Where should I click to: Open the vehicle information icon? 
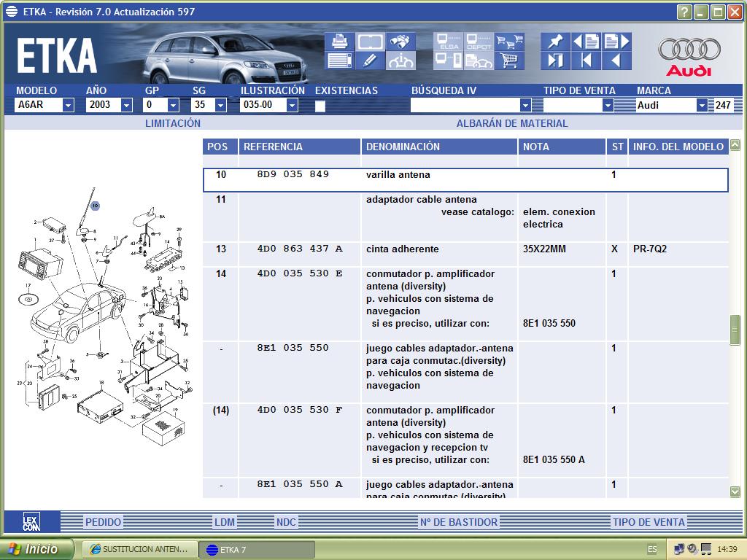point(400,61)
